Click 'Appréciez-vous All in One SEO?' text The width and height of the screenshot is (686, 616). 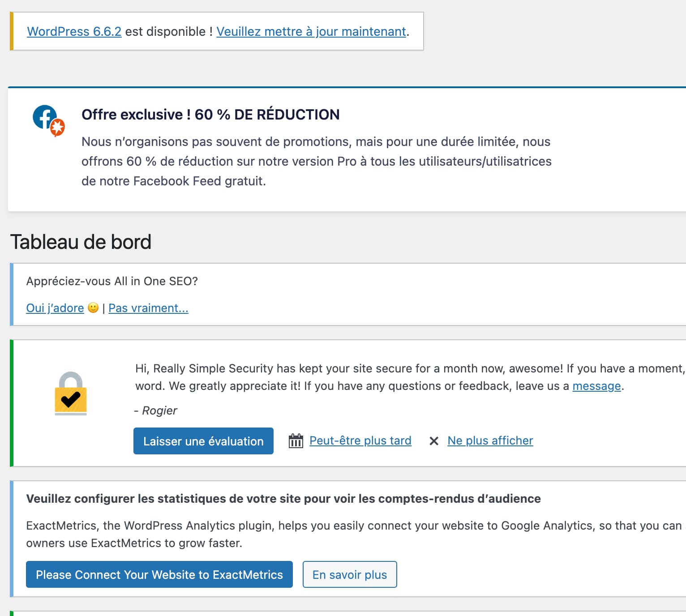click(x=112, y=281)
